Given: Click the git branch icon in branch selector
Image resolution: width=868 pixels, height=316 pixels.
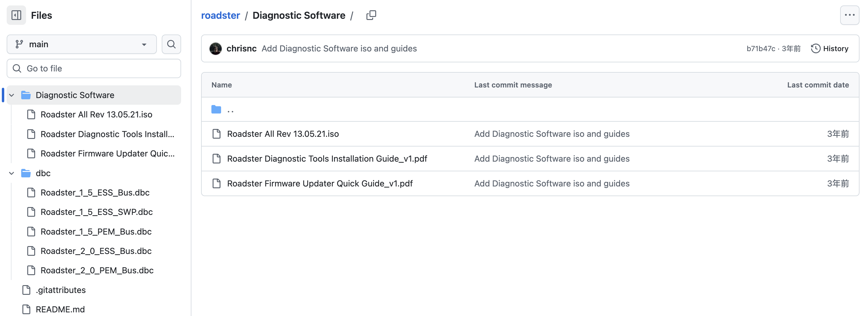Looking at the screenshot, I should 19,44.
